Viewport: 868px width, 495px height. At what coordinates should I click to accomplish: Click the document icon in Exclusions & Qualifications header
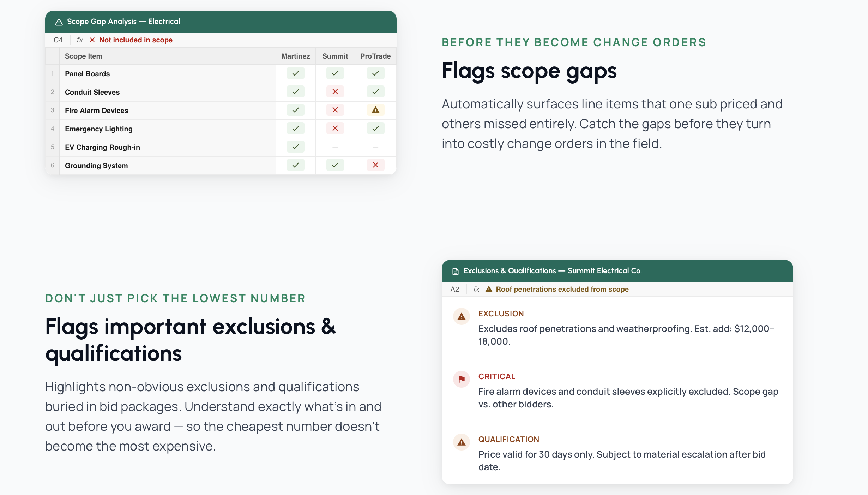pyautogui.click(x=456, y=271)
